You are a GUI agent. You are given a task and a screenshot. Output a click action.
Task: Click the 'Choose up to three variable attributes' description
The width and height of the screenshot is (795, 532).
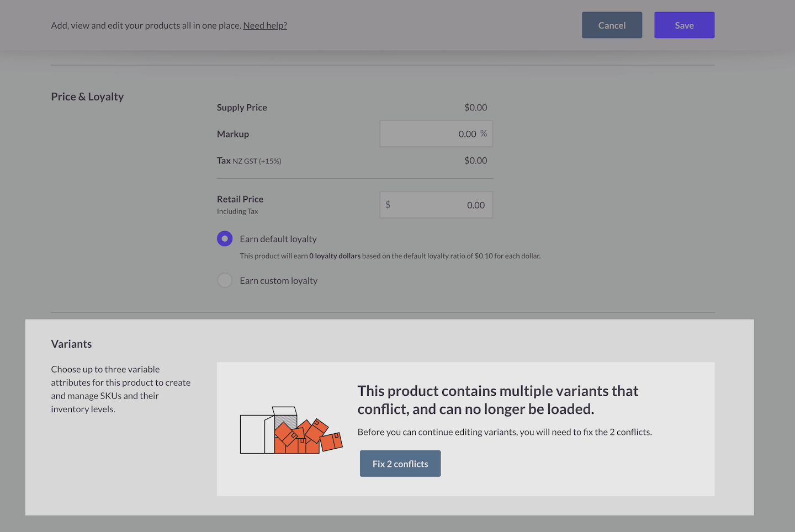point(120,389)
